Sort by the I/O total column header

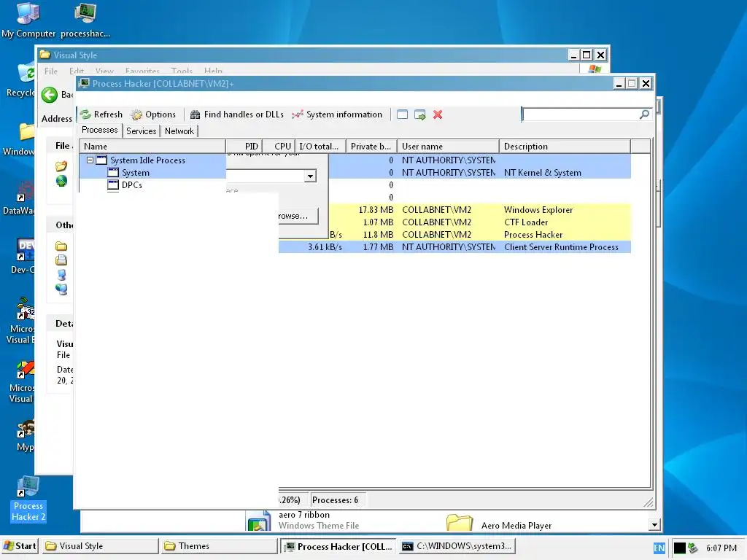click(320, 146)
